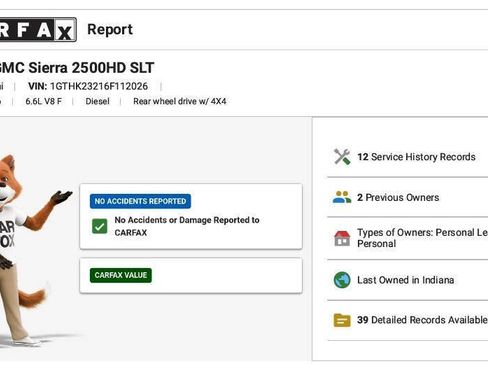Click the CARFAX logo
The width and height of the screenshot is (488, 366).
pyautogui.click(x=38, y=30)
